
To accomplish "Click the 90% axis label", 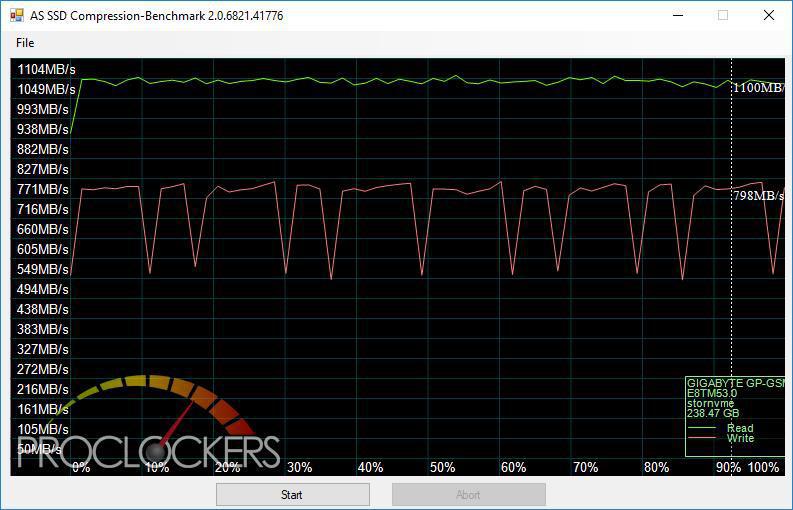I will point(728,467).
